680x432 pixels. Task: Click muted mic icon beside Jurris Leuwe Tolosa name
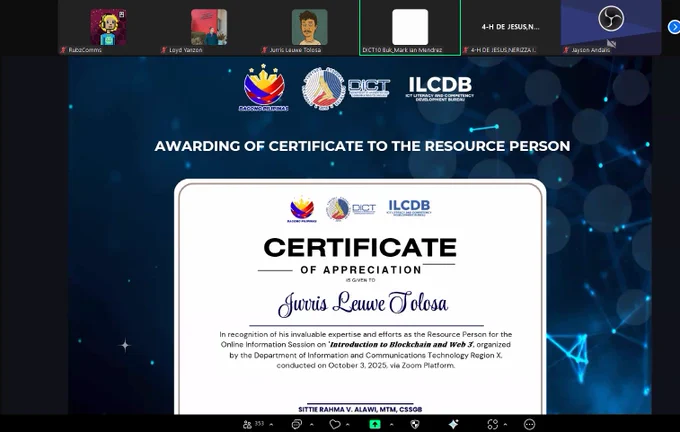click(x=265, y=50)
